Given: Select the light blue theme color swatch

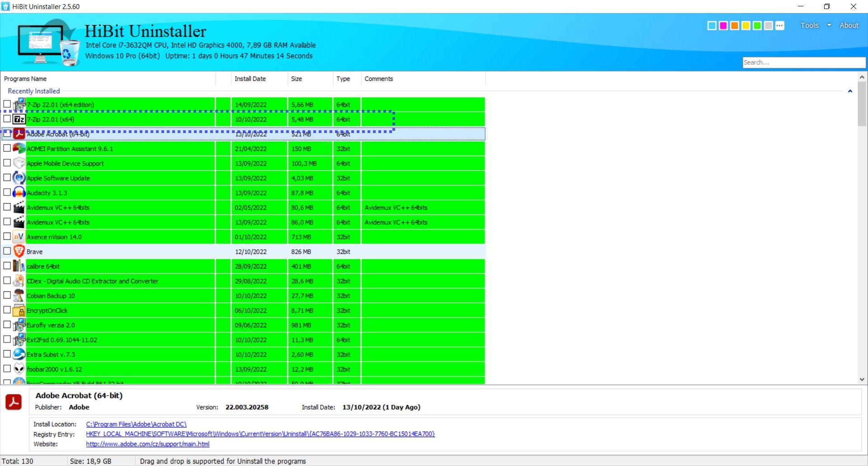Looking at the screenshot, I should [x=712, y=26].
